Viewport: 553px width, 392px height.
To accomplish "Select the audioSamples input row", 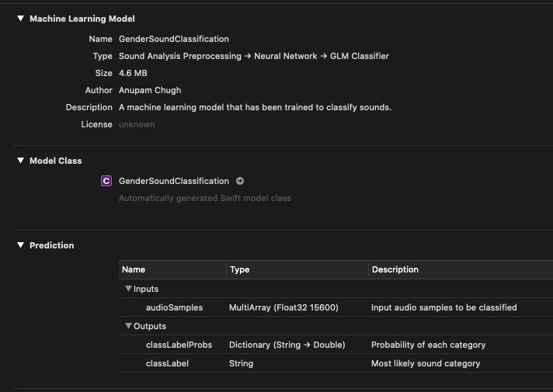I will [336, 307].
